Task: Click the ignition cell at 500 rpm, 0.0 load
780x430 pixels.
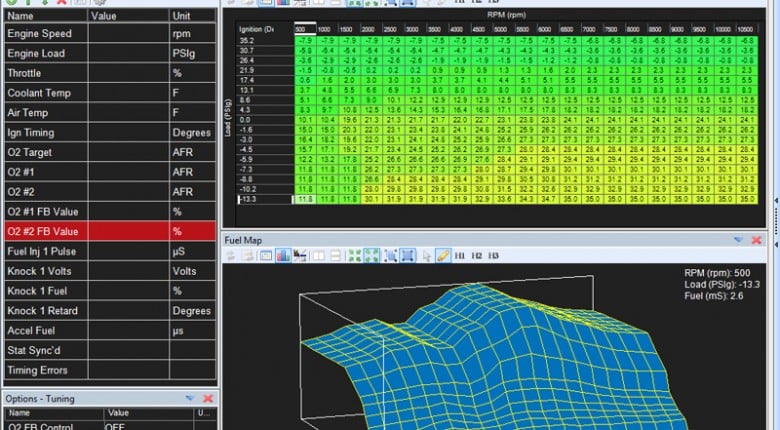Action: pyautogui.click(x=305, y=120)
